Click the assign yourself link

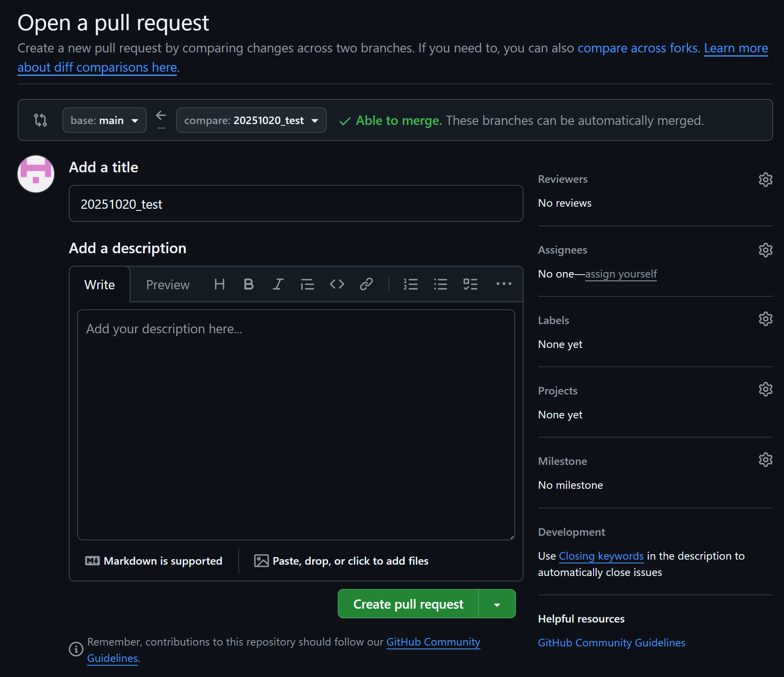(x=621, y=274)
